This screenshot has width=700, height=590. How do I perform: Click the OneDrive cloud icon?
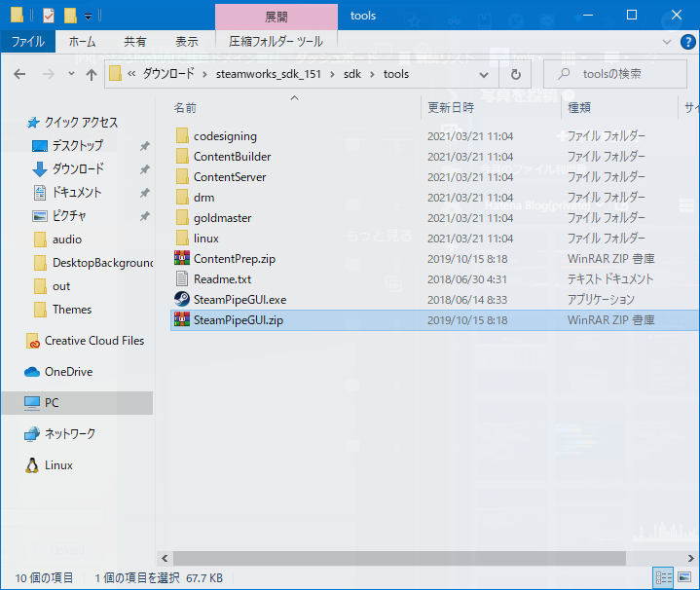32,372
